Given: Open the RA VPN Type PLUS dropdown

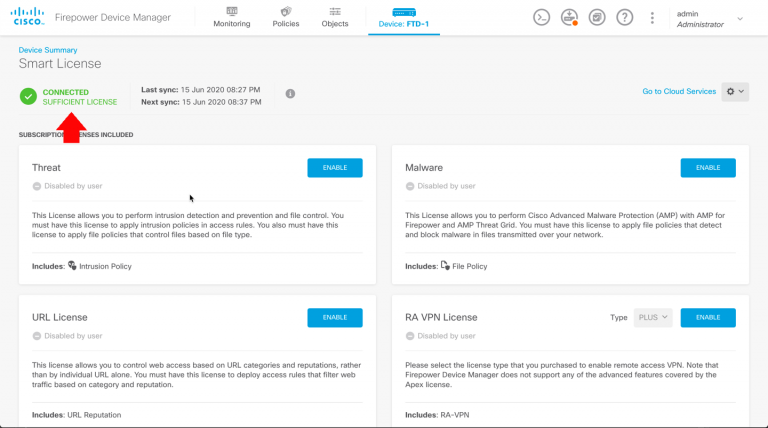Looking at the screenshot, I should [x=653, y=317].
